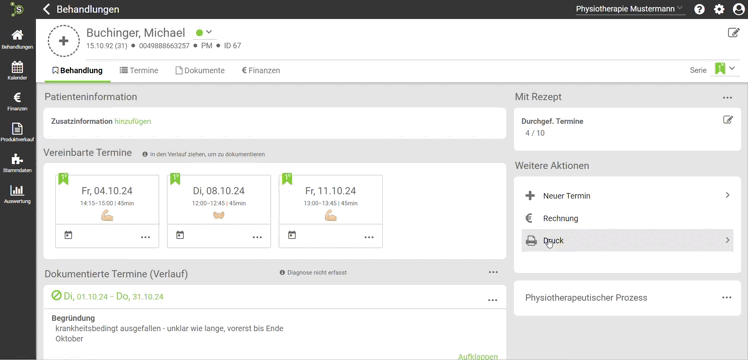This screenshot has width=748, height=360.
Task: Open more options for 01.10.24–31.10.24 entry
Action: [493, 300]
